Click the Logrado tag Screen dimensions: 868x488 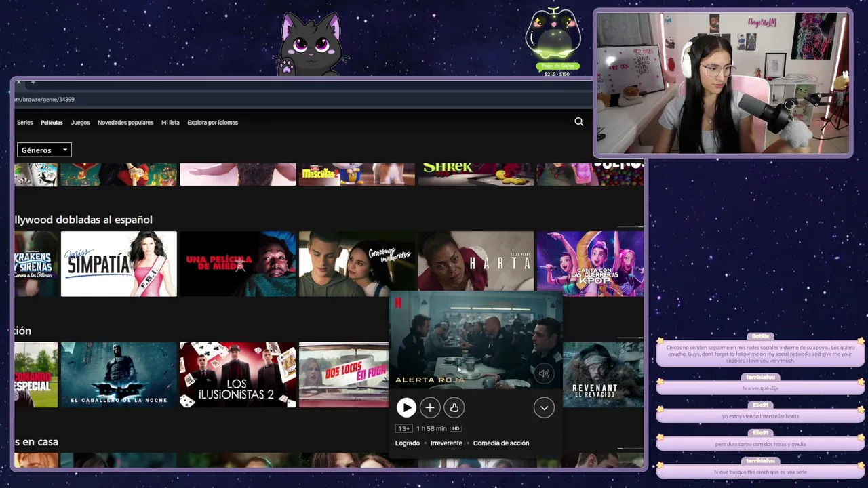coord(408,443)
